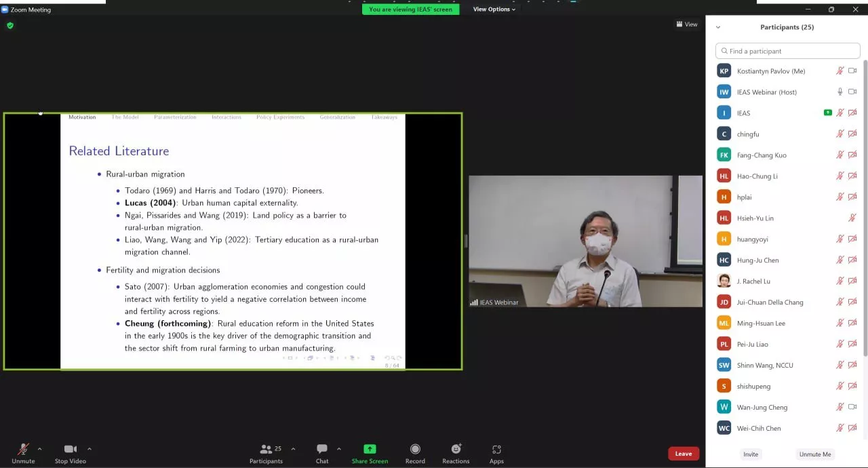Toggle Stop Video camera button
Image resolution: width=868 pixels, height=468 pixels.
pos(70,449)
